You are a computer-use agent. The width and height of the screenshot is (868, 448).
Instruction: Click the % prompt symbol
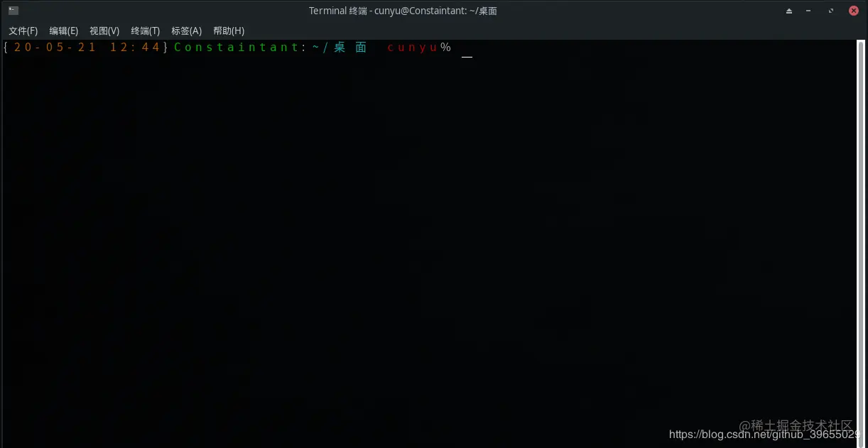click(445, 48)
